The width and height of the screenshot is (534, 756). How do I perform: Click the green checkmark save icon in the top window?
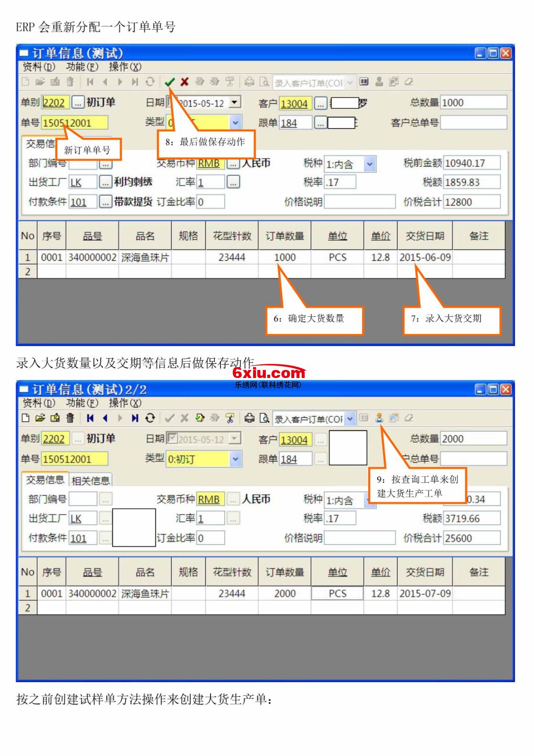click(x=170, y=82)
